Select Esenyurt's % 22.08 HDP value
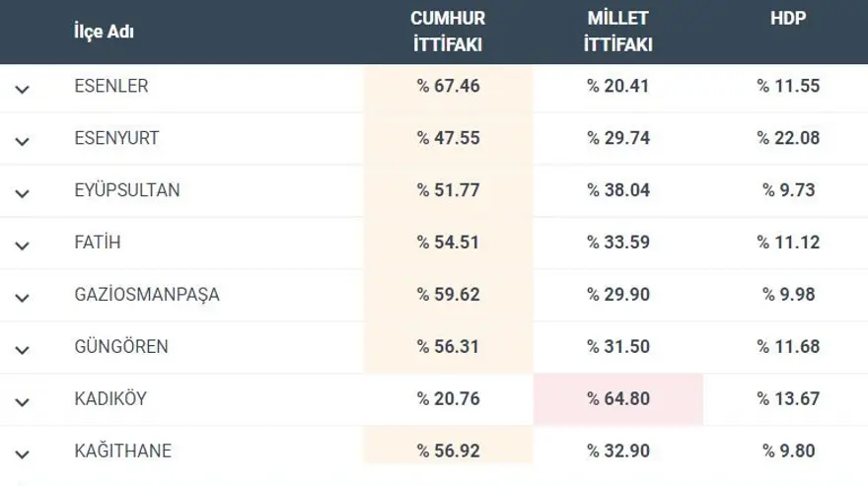Screen dimensions: 868x486 [788, 138]
